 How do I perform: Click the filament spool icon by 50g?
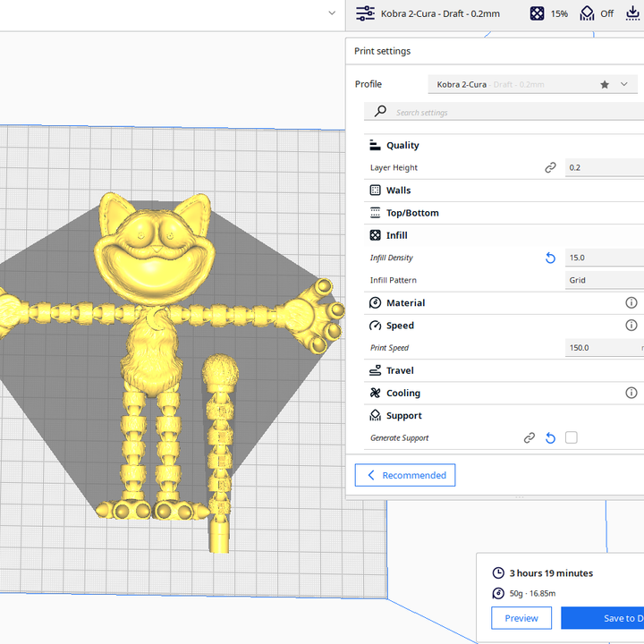point(498,593)
